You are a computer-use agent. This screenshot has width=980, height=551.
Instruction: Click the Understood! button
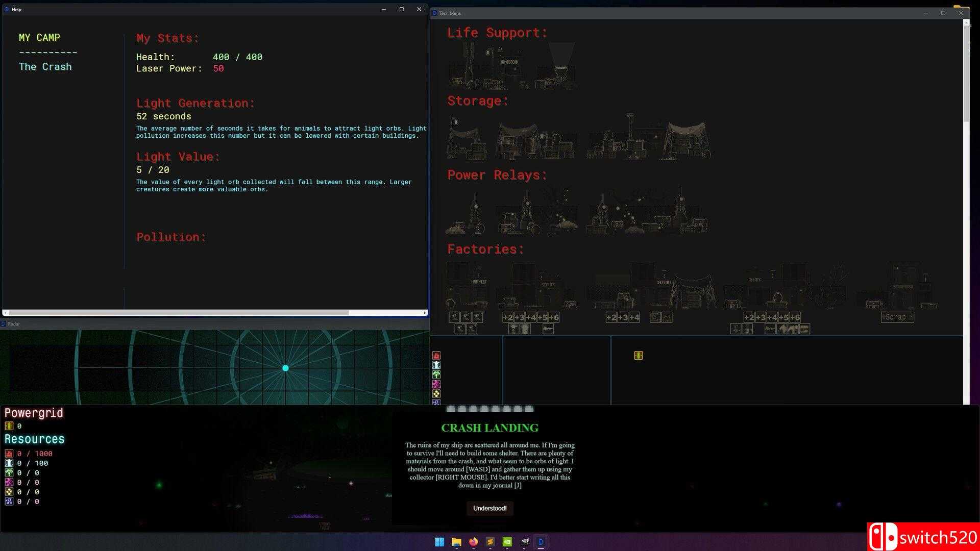point(489,508)
